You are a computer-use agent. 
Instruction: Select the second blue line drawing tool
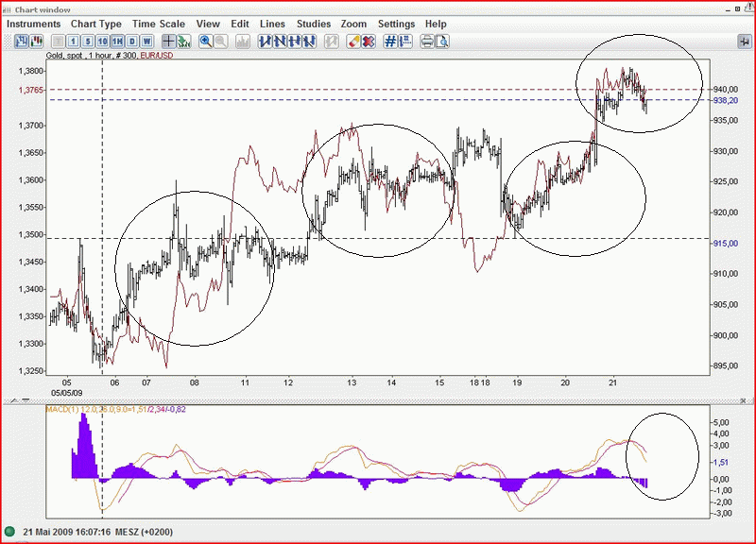click(x=280, y=42)
